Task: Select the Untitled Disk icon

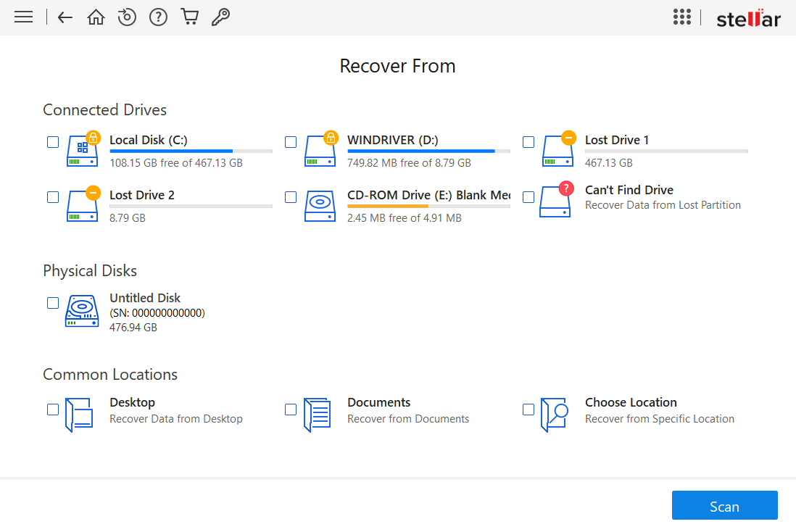Action: click(x=82, y=311)
